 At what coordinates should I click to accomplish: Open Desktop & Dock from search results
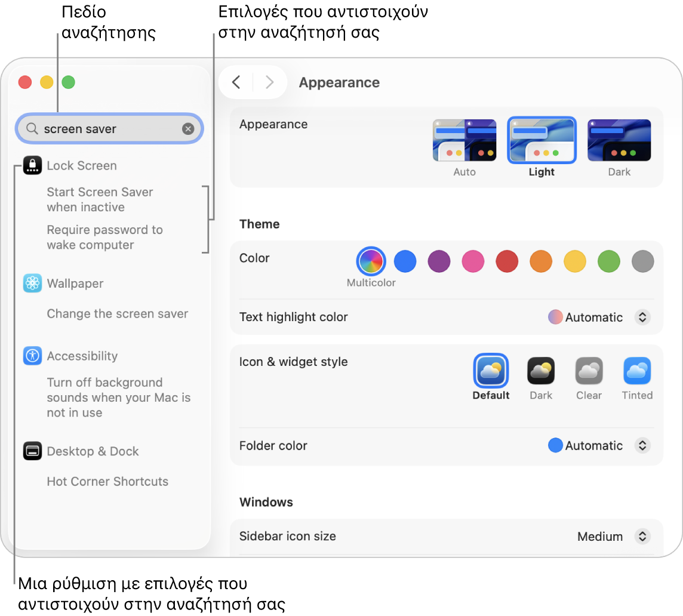tap(93, 451)
